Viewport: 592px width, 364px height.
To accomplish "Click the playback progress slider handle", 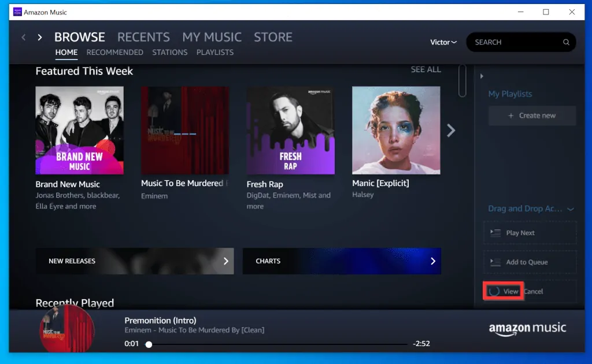I will click(149, 344).
